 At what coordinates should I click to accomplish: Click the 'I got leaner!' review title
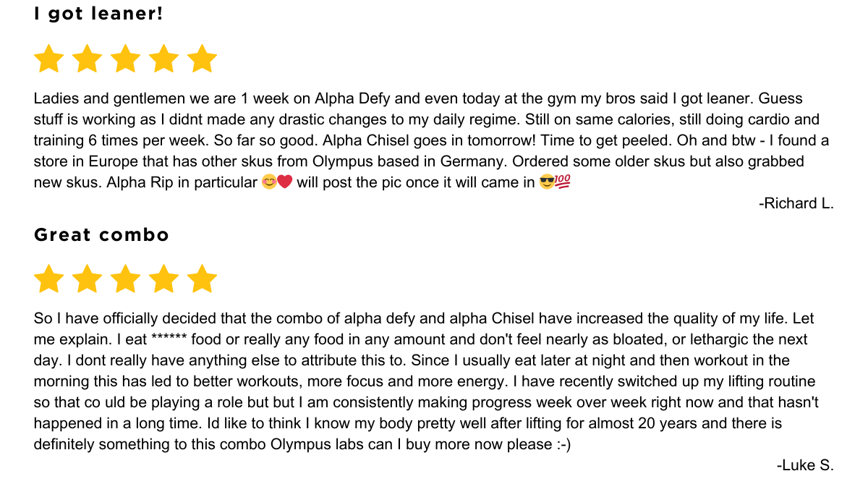click(98, 14)
